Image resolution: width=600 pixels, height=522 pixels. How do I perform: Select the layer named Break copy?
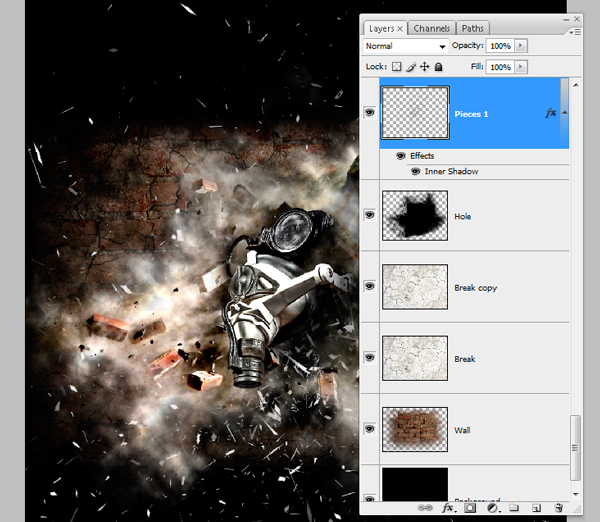(476, 288)
